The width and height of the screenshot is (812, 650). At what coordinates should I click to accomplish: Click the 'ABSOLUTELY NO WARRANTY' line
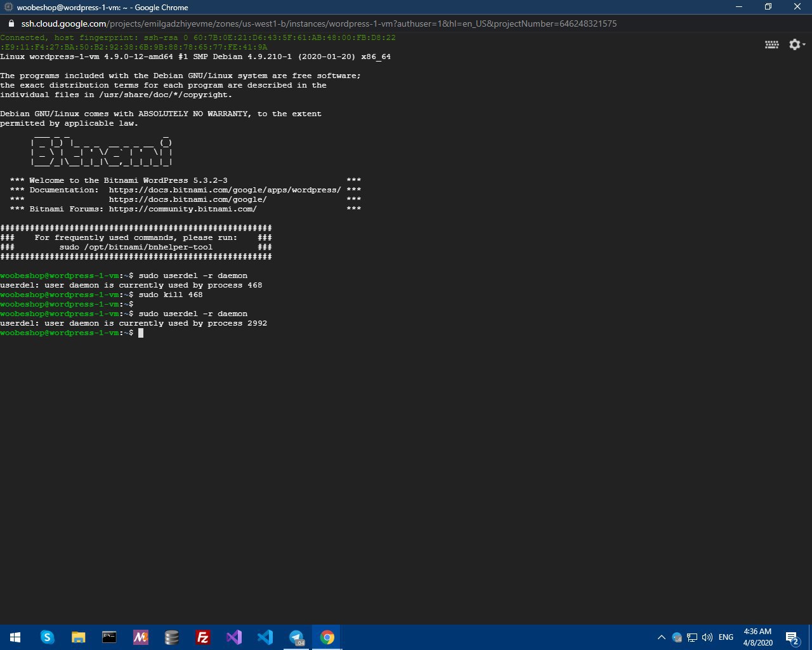160,114
